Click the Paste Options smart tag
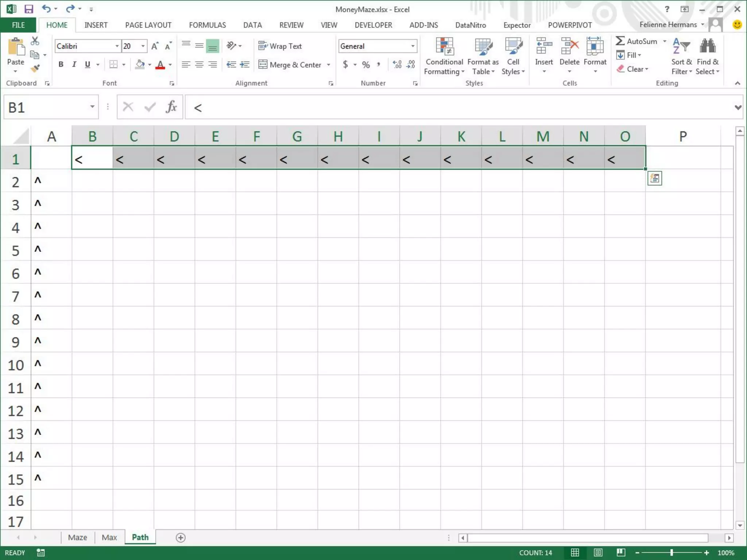 click(x=654, y=179)
